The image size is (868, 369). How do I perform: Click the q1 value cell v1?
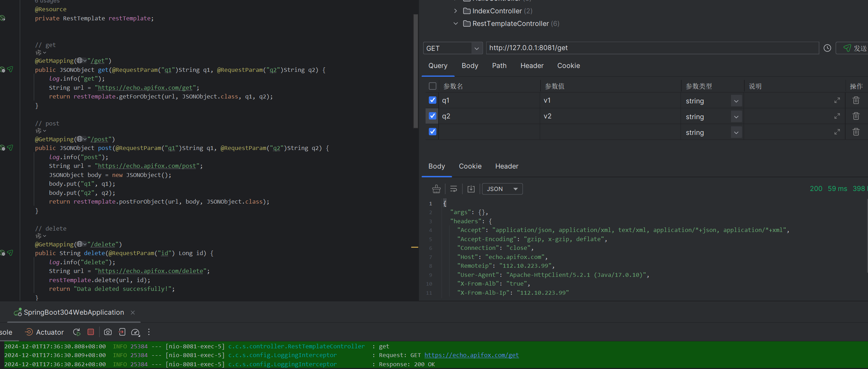tap(610, 100)
